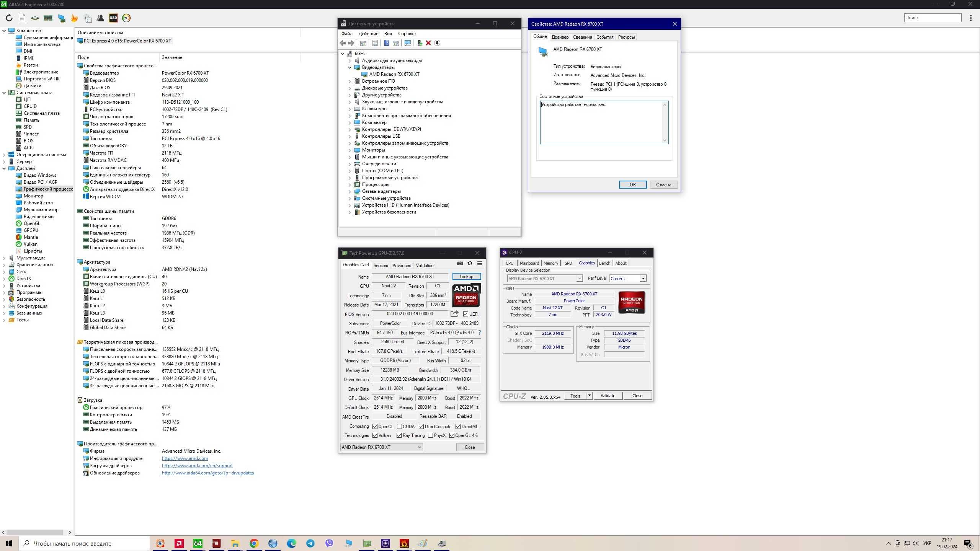Click the Lookup button in GPU-Z
This screenshot has height=551, width=980.
(x=466, y=277)
